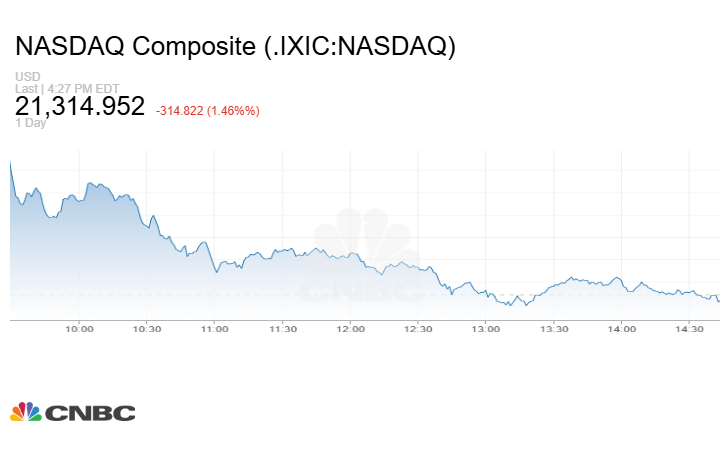Viewport: 720px width, 450px height.
Task: Click the 11:00 time axis label
Action: pyautogui.click(x=215, y=328)
